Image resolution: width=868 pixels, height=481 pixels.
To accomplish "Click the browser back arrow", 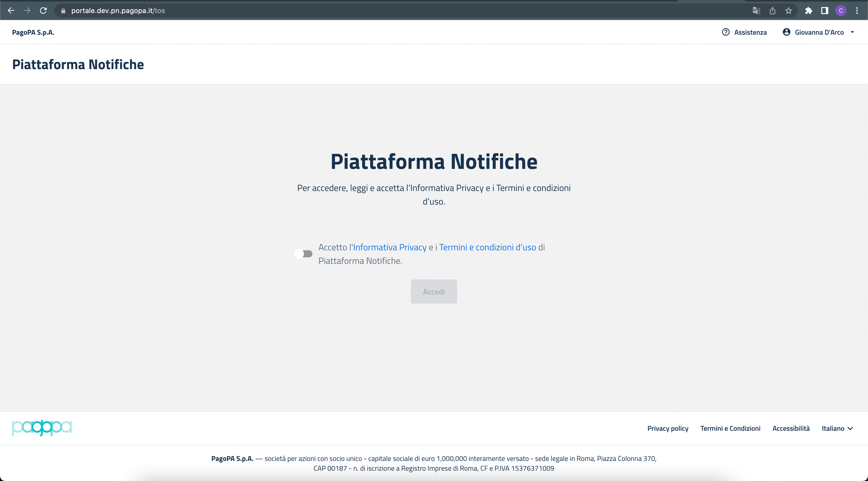I will click(x=11, y=10).
